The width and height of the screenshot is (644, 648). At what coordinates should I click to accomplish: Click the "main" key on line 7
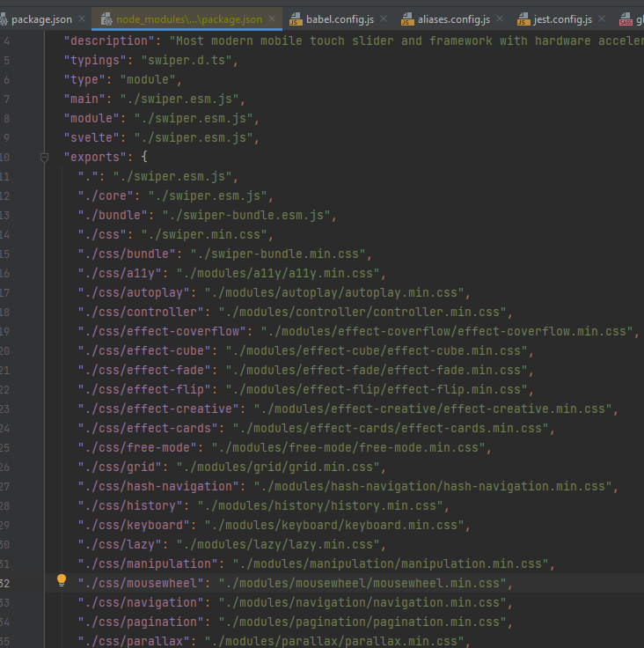click(x=84, y=99)
